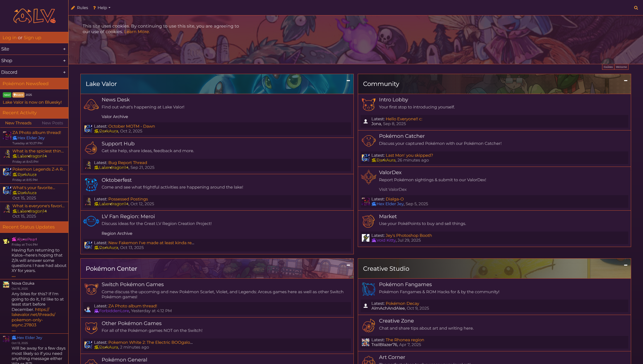This screenshot has width=643, height=364.
Task: Click the Pokémon Fangames icon
Action: 368,289
